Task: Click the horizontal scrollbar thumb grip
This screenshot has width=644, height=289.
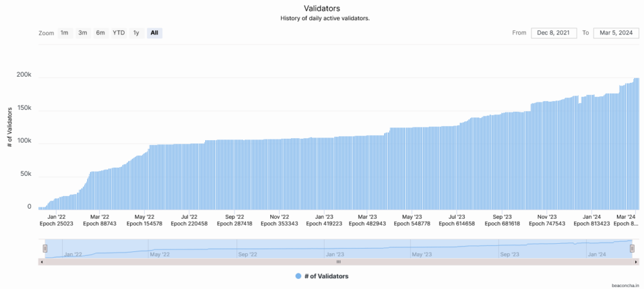Action: pos(339,261)
